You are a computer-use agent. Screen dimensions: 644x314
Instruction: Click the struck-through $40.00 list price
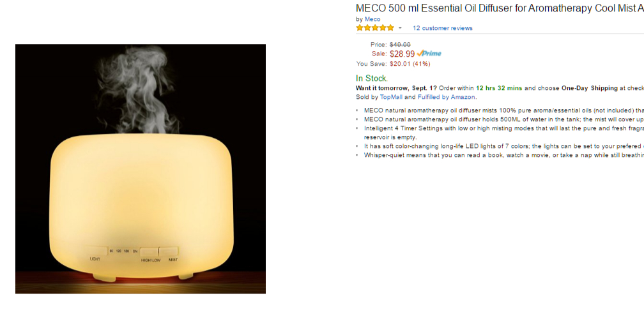(x=400, y=44)
